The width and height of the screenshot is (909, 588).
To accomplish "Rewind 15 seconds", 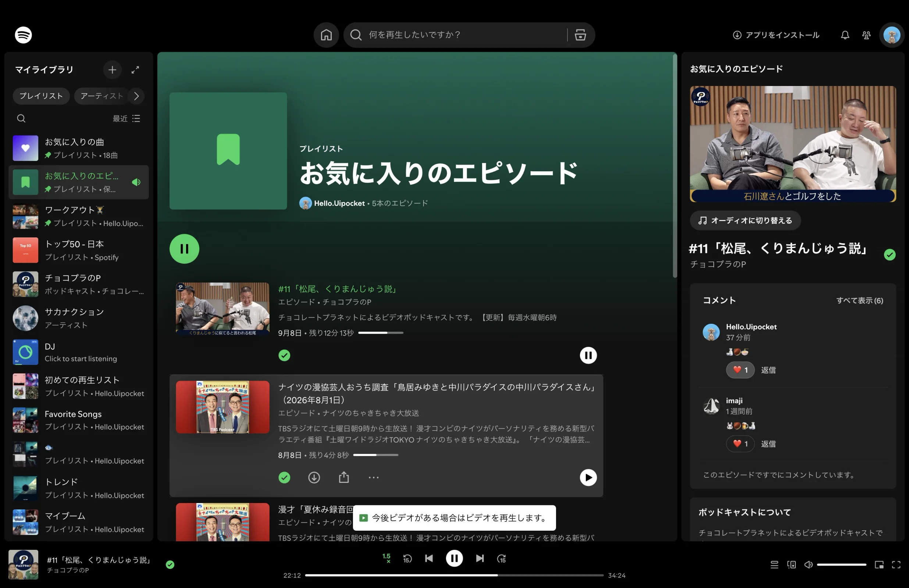I will 407,559.
